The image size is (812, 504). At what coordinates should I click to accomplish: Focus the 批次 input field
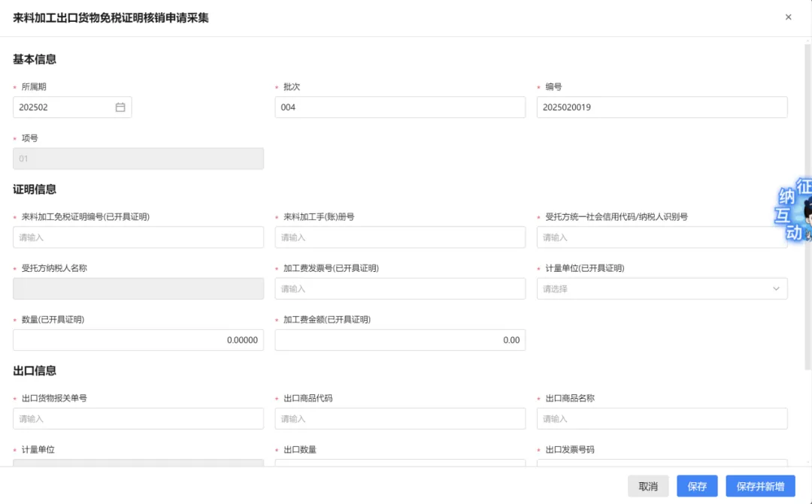(x=400, y=107)
